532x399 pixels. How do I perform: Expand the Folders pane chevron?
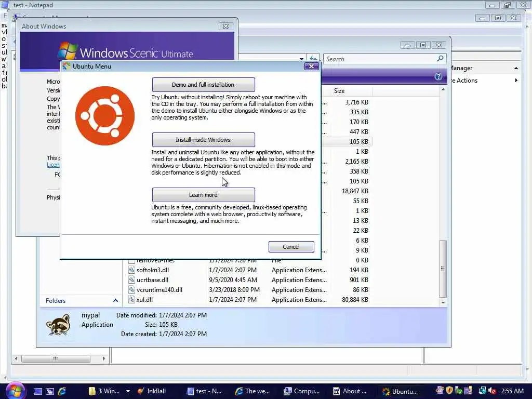[x=115, y=301]
